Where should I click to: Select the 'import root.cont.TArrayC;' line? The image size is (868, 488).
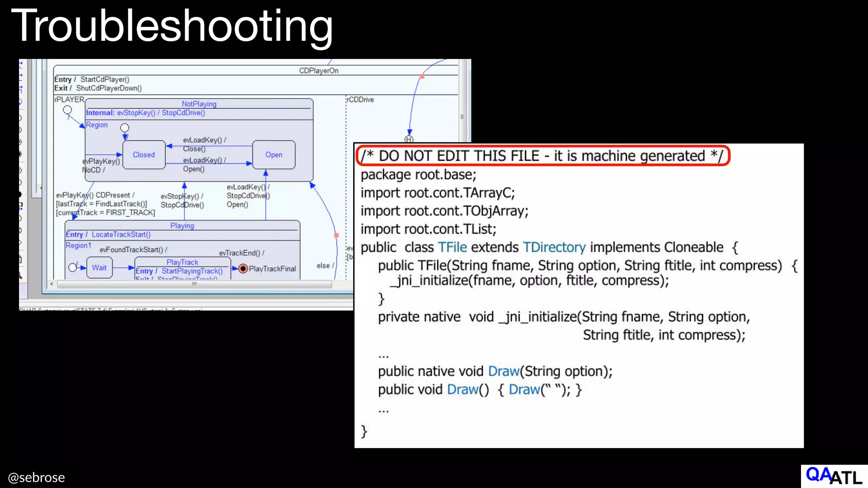coord(438,193)
